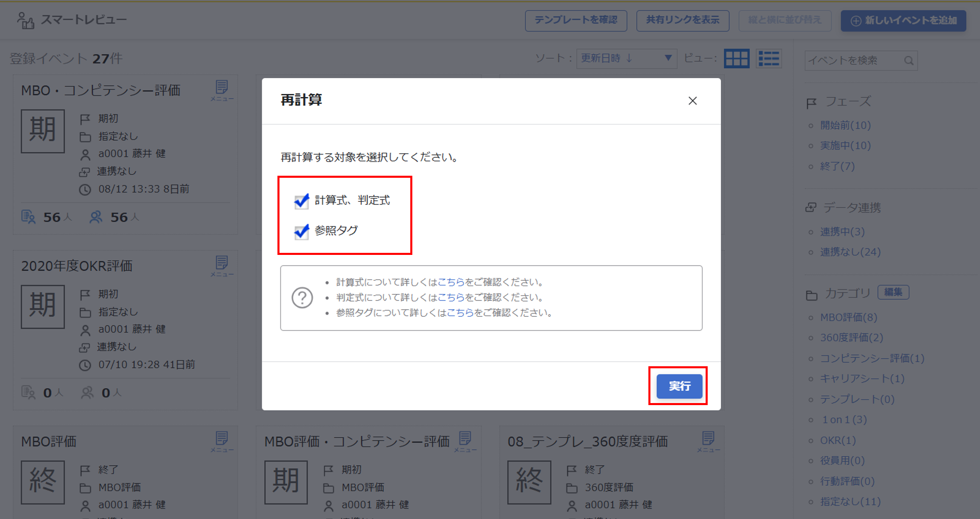Filter by category MBO評価(8)
Image resolution: width=980 pixels, height=519 pixels.
click(x=849, y=317)
